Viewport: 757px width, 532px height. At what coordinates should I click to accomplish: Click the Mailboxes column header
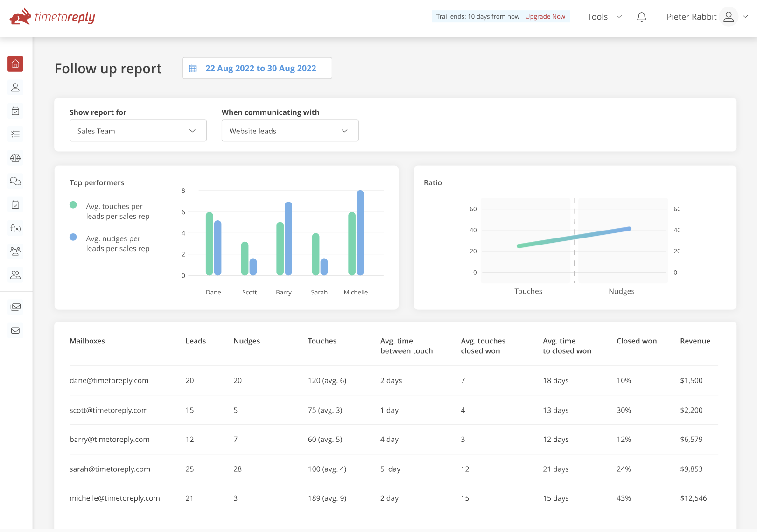(87, 341)
